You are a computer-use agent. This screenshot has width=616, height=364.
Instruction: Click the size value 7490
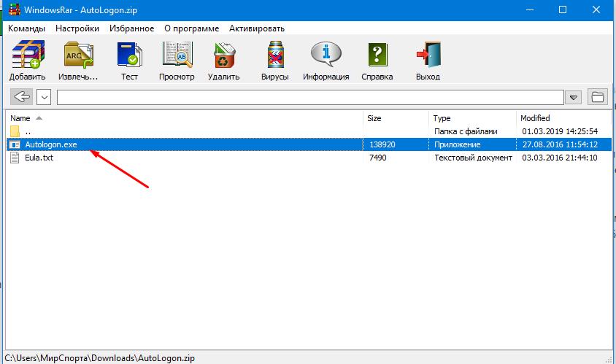[x=378, y=158]
